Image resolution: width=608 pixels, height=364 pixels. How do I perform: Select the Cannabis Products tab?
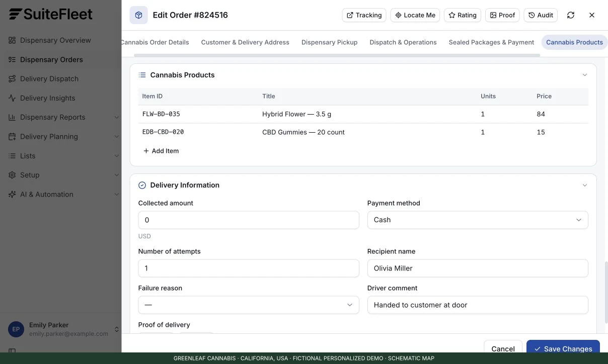pos(574,42)
